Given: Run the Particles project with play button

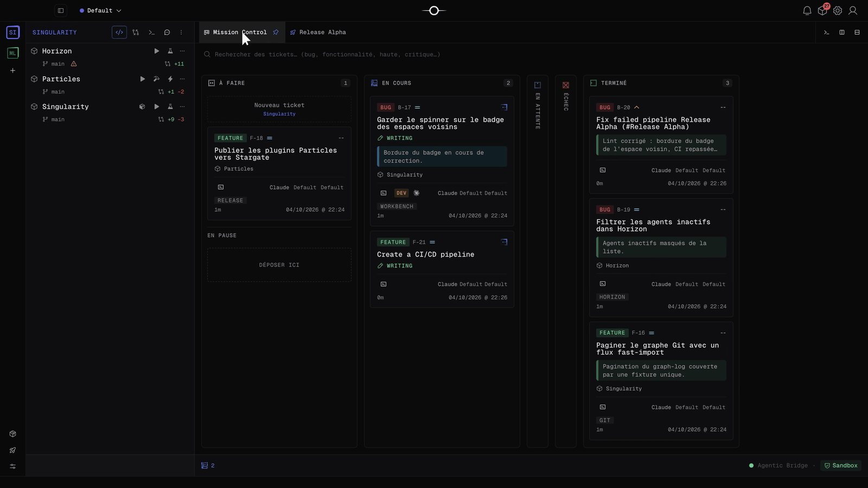Looking at the screenshot, I should pos(143,79).
